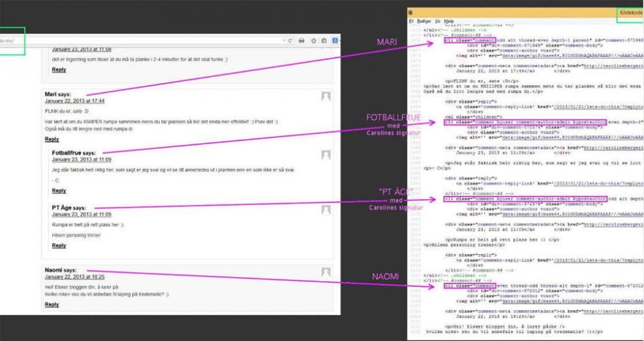Click the text "det er ingenting som tilsier"
644x341 pixels.
(x=140, y=59)
